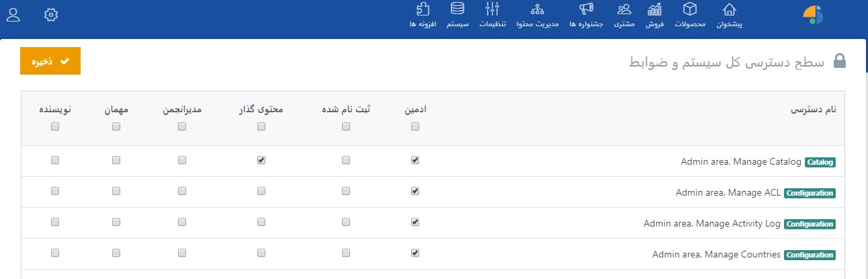Open the محصولات box icon
Image resolution: width=868 pixels, height=279 pixels.
(690, 9)
